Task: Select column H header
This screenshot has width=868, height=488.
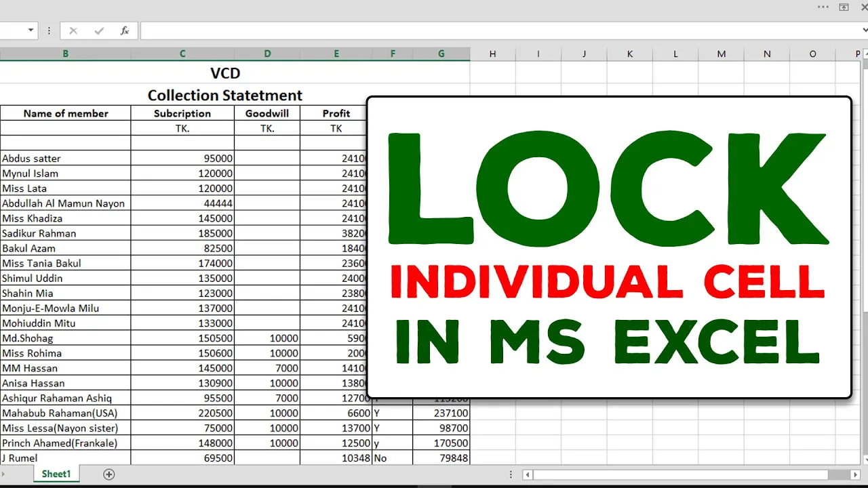Action: [493, 54]
